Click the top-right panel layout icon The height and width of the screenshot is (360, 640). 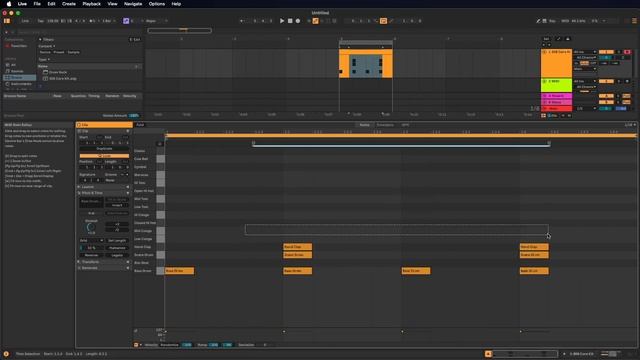coord(634,21)
